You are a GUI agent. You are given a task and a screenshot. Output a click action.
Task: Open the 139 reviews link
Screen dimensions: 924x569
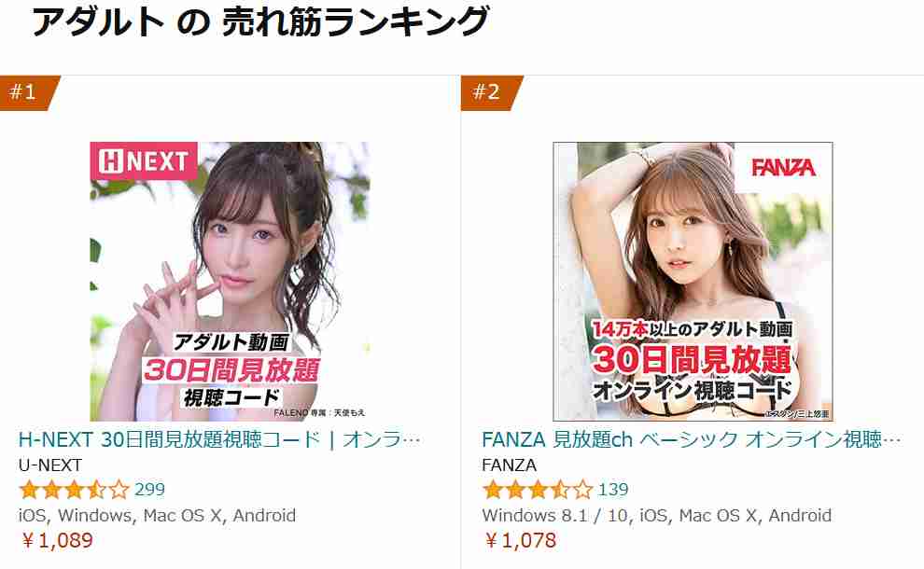[613, 490]
